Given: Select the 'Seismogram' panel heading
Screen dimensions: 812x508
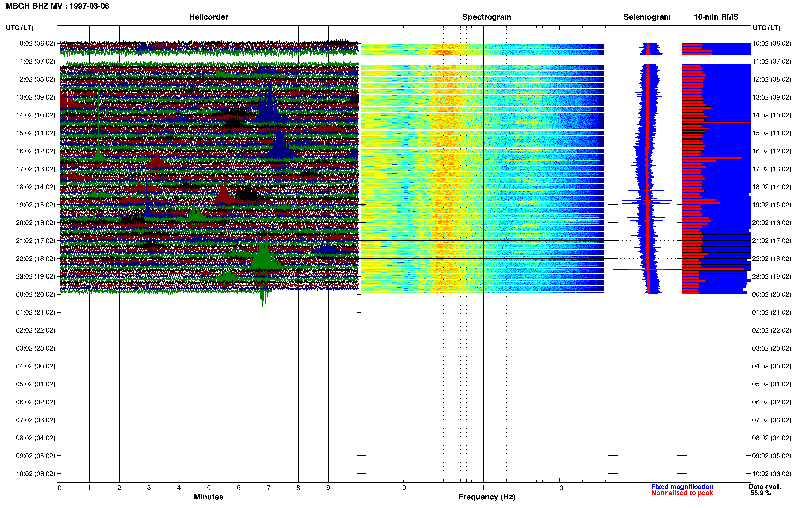Looking at the screenshot, I should pyautogui.click(x=647, y=17).
